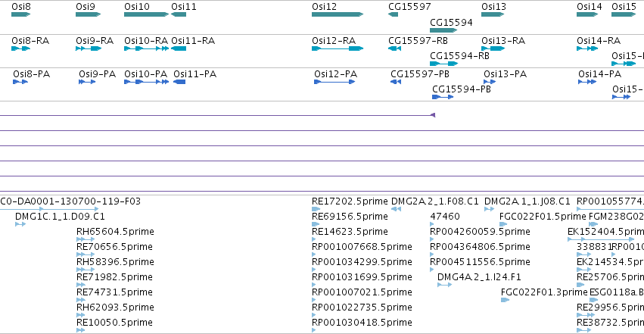Click the RP001031699.5prime EST
This screenshot has height=334, width=644.
tap(314, 285)
